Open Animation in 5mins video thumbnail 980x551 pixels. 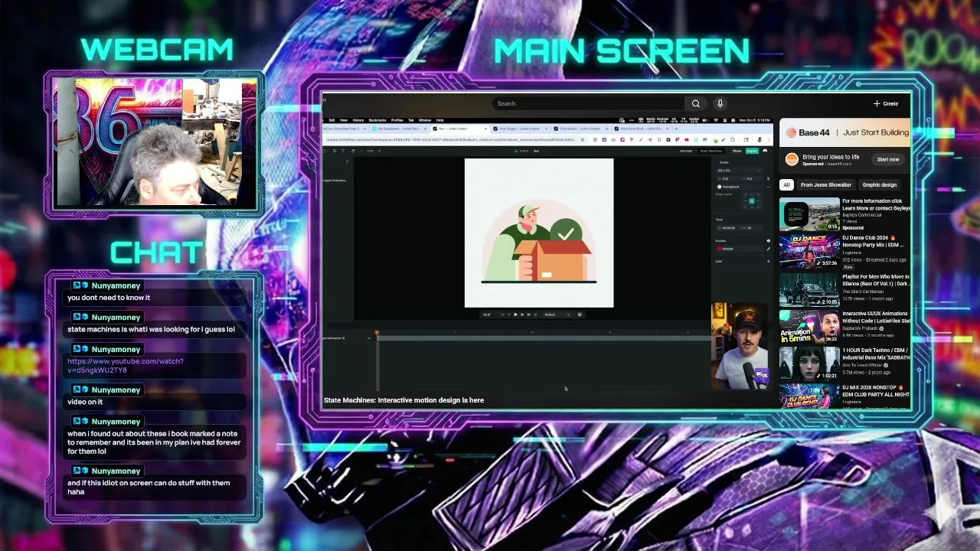pos(809,327)
